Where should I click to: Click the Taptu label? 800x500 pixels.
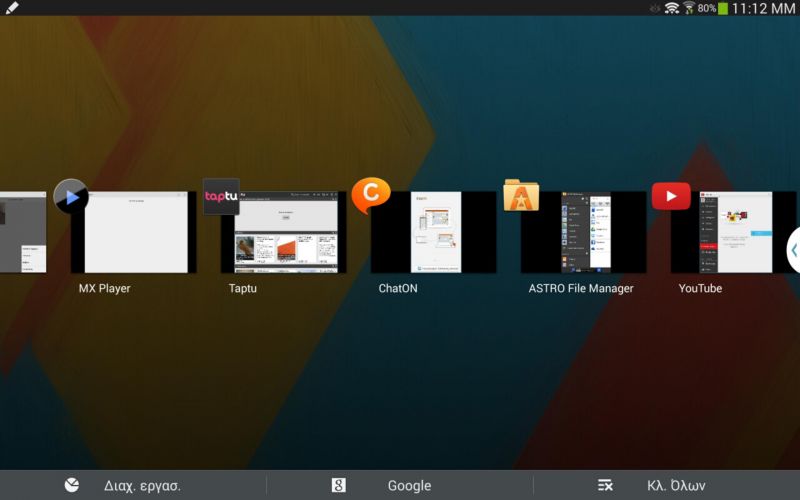pyautogui.click(x=243, y=288)
